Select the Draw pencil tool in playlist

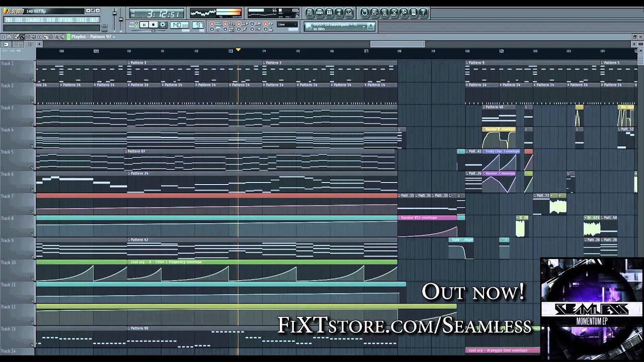tap(17, 37)
